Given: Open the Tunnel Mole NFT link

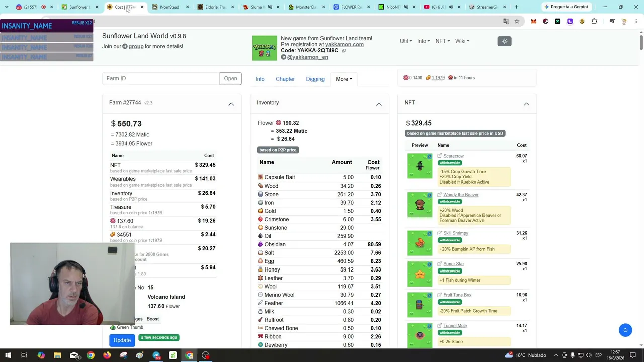Looking at the screenshot, I should [x=455, y=326].
